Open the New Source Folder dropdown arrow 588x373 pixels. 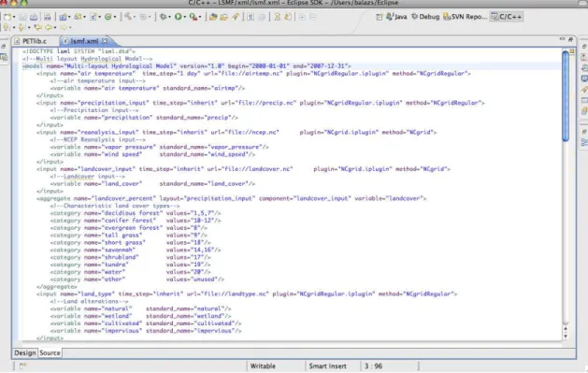click(84, 17)
